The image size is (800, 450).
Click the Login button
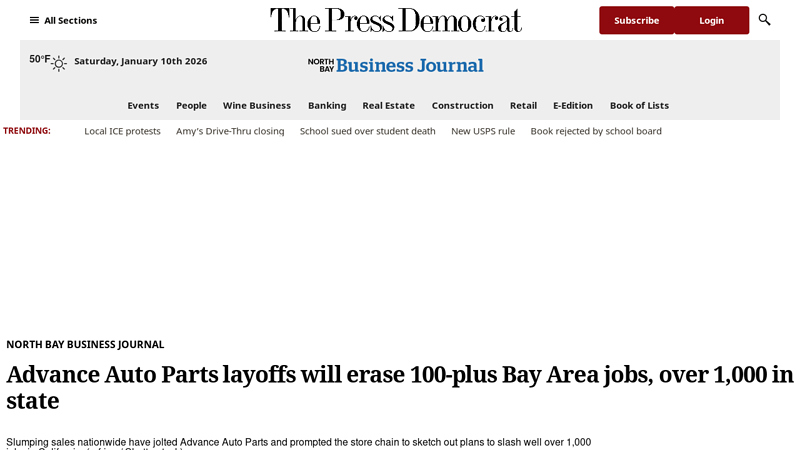(711, 20)
